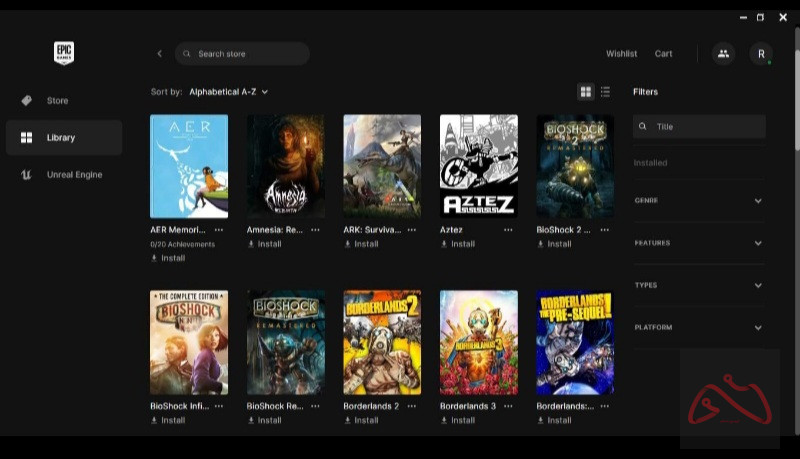Open the Store section in sidebar
The width and height of the screenshot is (800, 459).
(x=57, y=101)
